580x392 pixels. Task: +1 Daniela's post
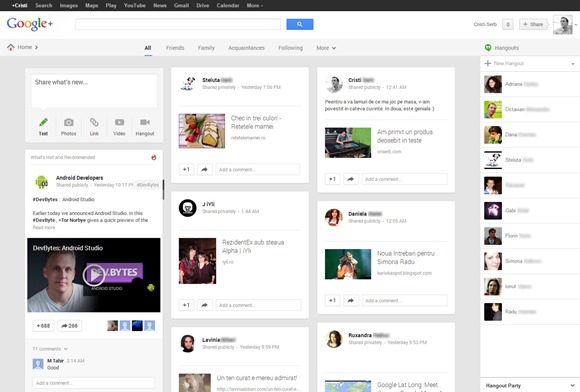pos(332,300)
